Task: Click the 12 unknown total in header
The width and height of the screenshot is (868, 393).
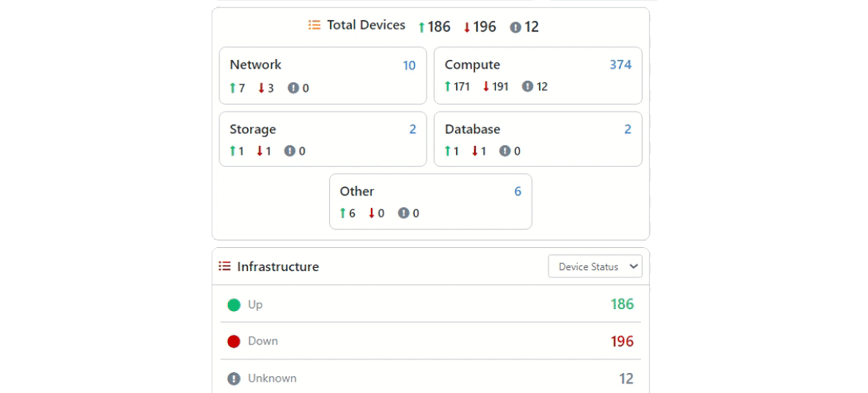Action: (x=532, y=27)
